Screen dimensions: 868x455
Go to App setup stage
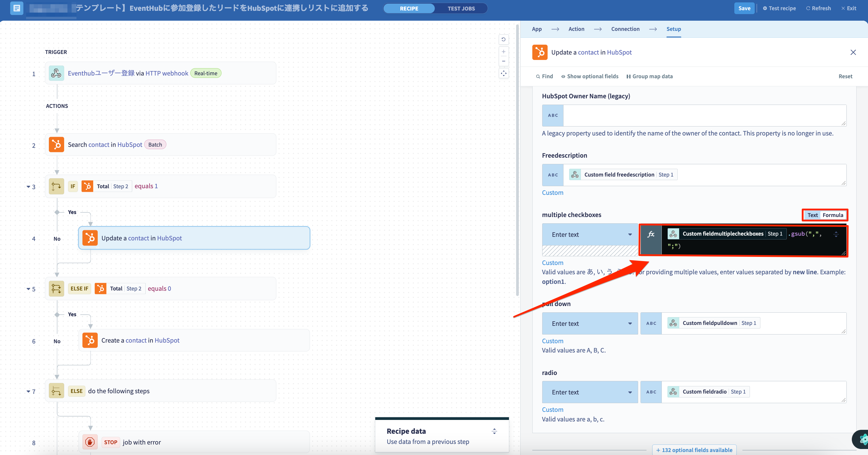tap(537, 29)
